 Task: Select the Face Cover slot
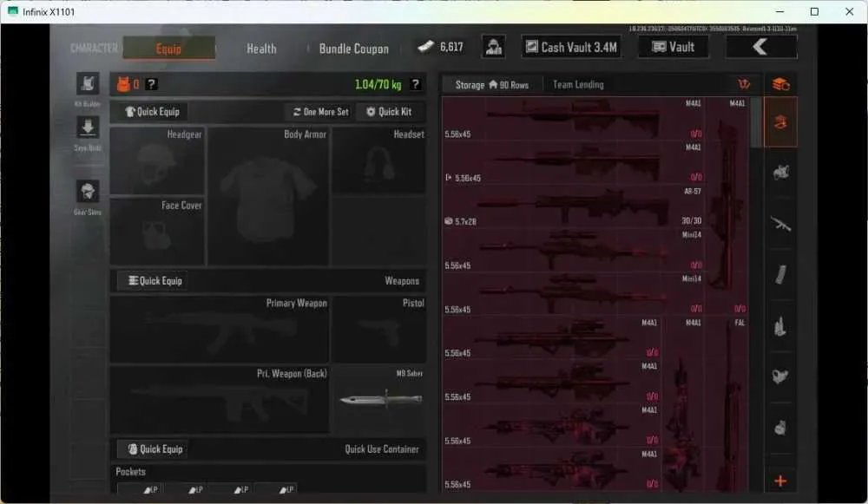pos(157,232)
